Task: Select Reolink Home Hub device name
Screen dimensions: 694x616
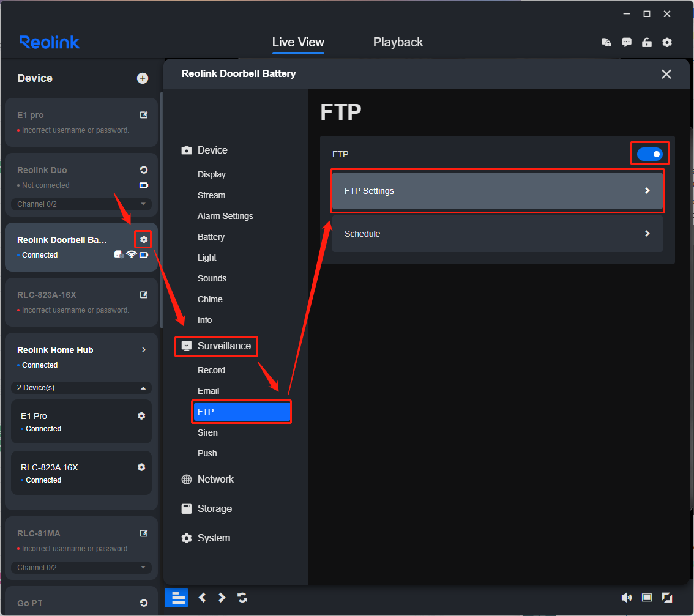Action: click(55, 350)
